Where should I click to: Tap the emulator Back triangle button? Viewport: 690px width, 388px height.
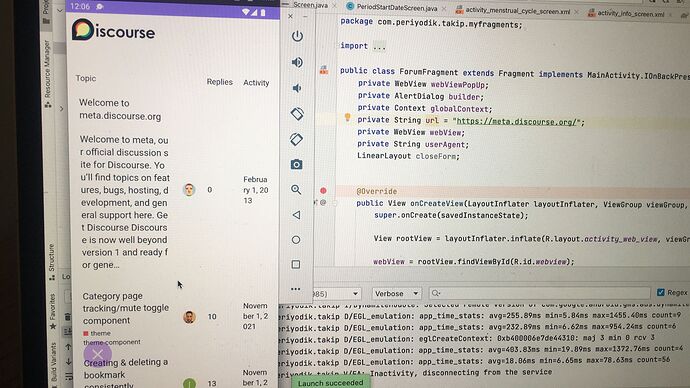click(296, 215)
